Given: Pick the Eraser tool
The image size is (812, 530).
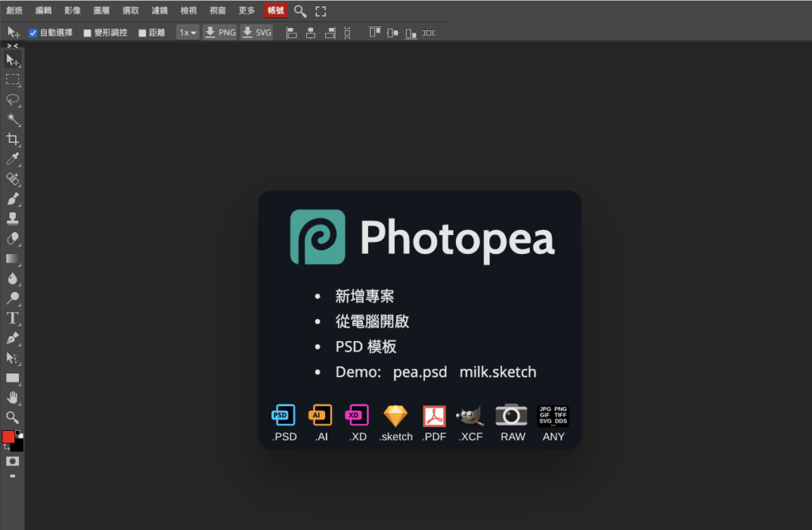Looking at the screenshot, I should coord(13,239).
